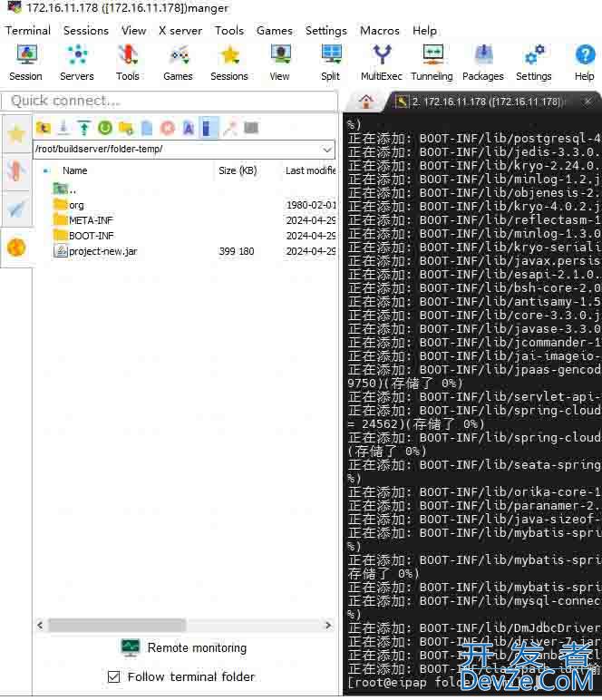Screen dimensions: 602x700
Task: Click the grey terminal icon in SFTP toolbar
Action: point(251,128)
